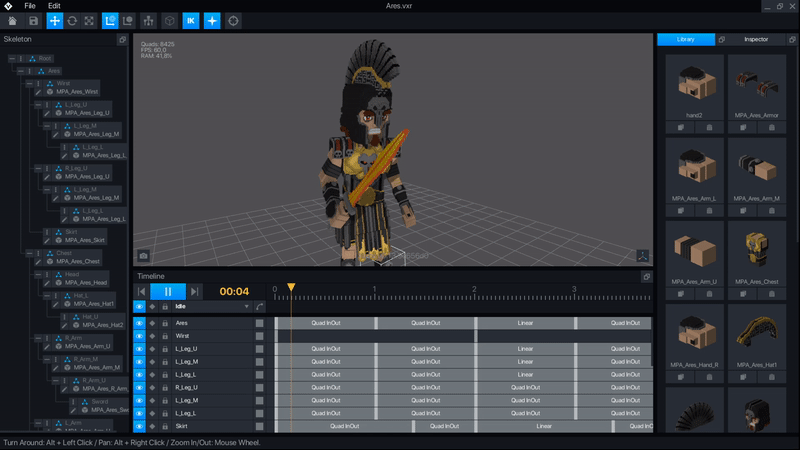Click the crosshair target tool

click(x=233, y=21)
